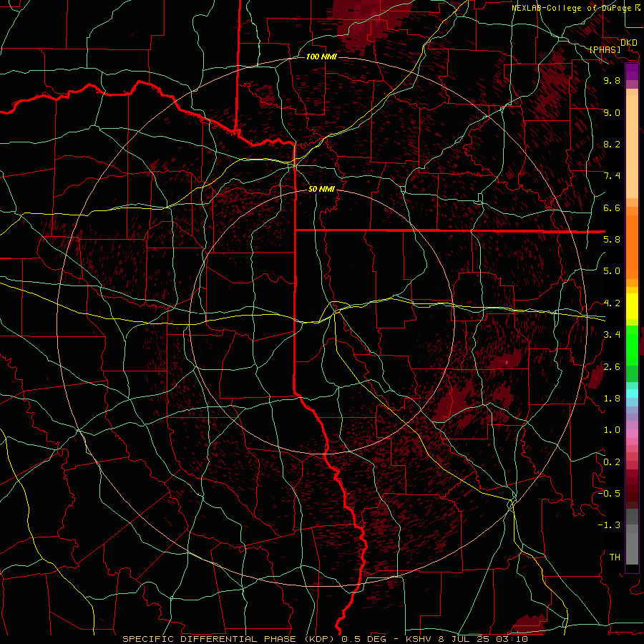Click the 7.4 scale value

point(612,176)
